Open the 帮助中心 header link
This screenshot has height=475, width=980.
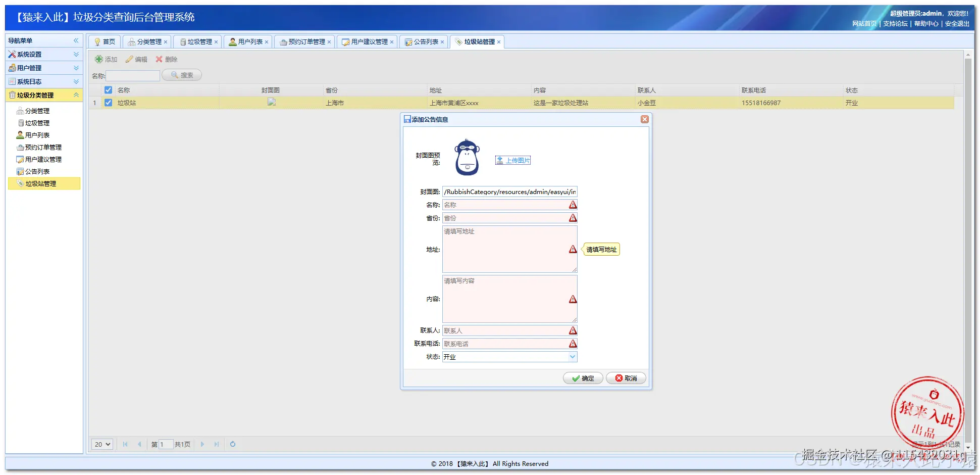[x=926, y=24]
